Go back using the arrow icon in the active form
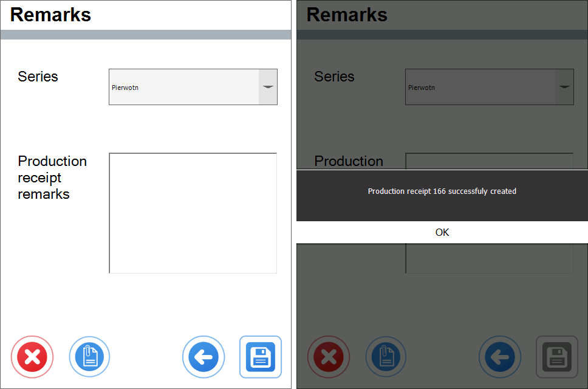588x389 pixels. 203,357
